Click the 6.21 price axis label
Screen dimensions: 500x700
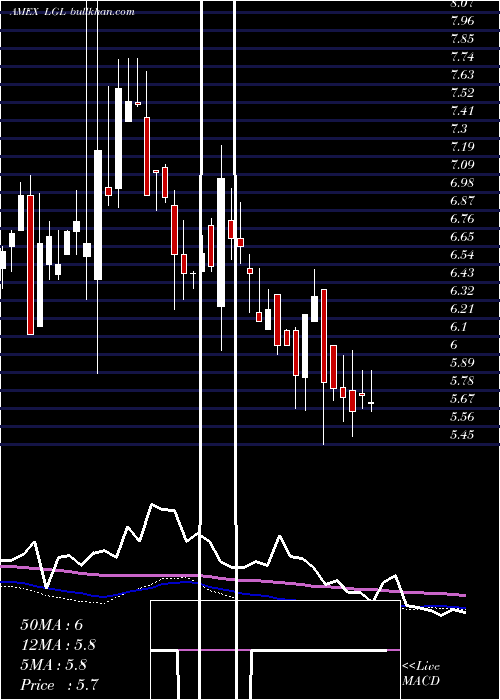point(462,308)
